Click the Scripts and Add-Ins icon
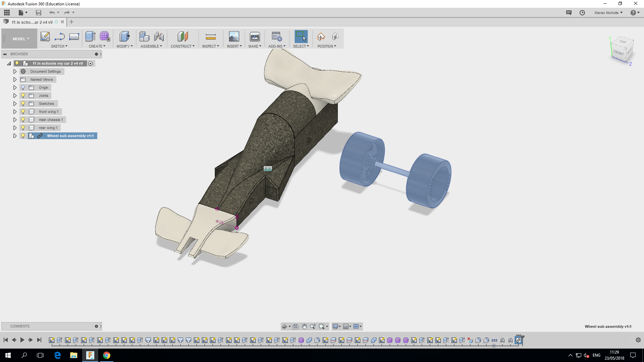 click(277, 37)
